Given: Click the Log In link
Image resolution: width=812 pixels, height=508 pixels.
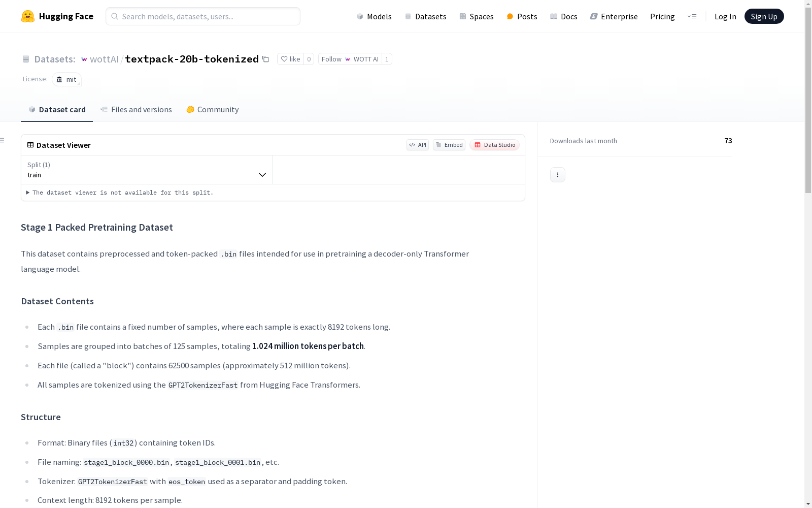Looking at the screenshot, I should point(725,16).
